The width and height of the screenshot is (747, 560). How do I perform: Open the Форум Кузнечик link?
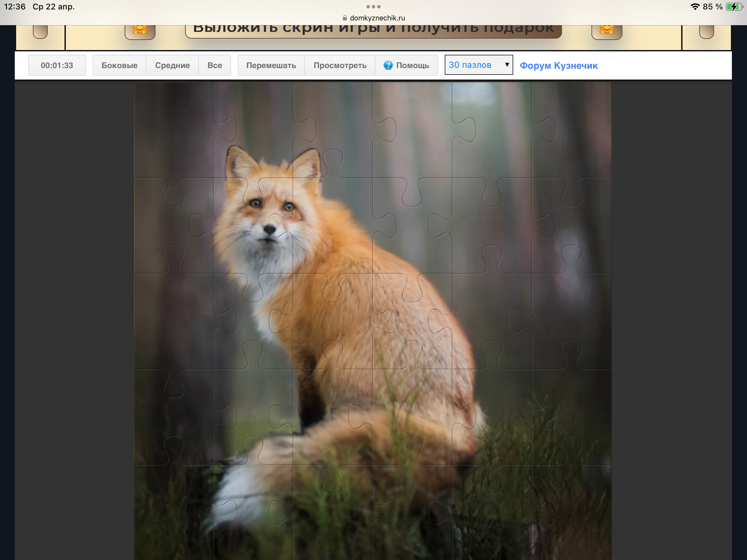pos(559,65)
